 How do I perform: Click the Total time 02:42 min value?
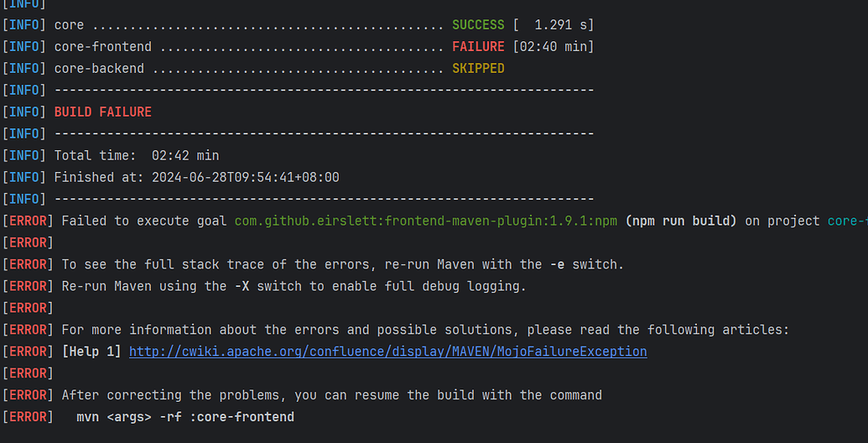(185, 155)
